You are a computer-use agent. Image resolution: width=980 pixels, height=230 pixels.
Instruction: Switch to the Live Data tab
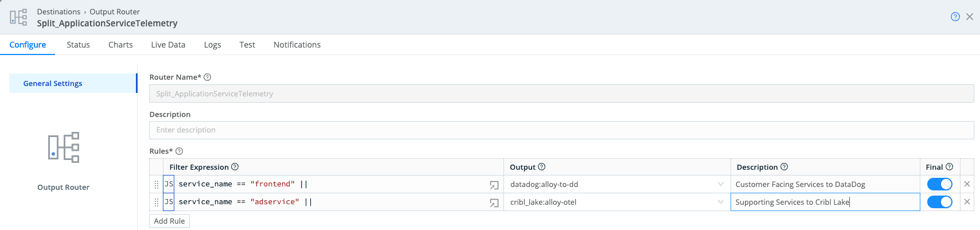(168, 45)
